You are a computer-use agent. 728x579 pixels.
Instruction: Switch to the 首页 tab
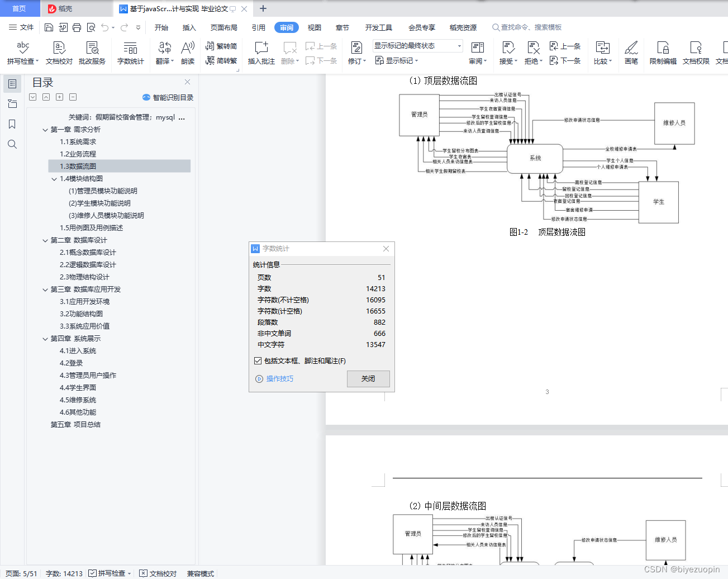coord(20,8)
